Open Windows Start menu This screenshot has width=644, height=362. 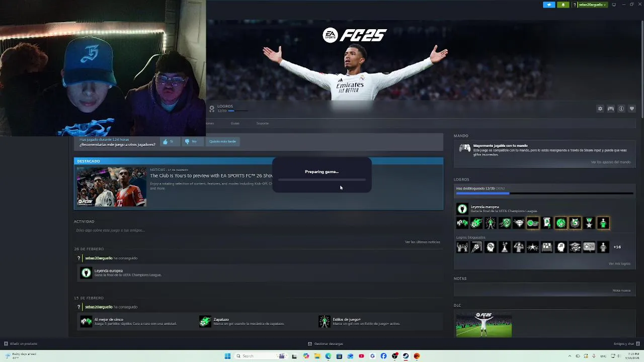click(227, 356)
